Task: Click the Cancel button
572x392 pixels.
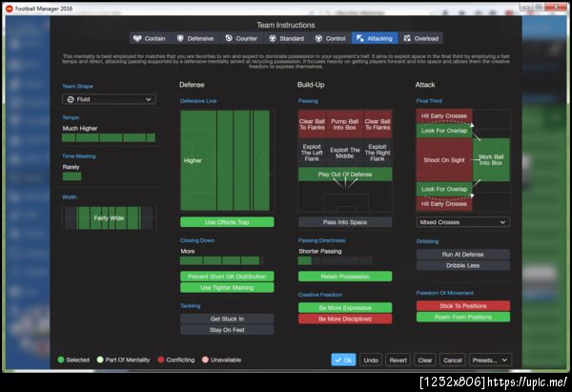Action: (x=452, y=361)
